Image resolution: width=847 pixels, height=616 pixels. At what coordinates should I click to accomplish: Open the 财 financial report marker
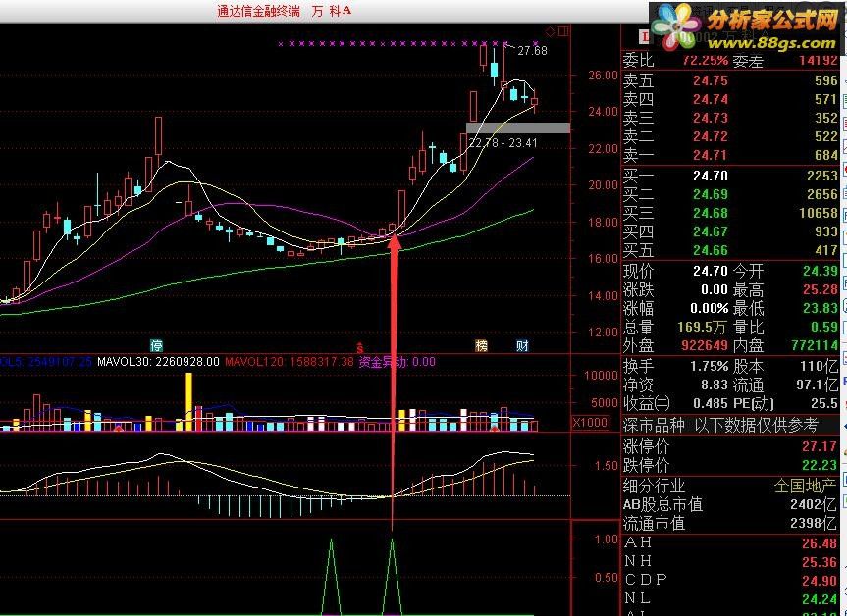point(522,345)
